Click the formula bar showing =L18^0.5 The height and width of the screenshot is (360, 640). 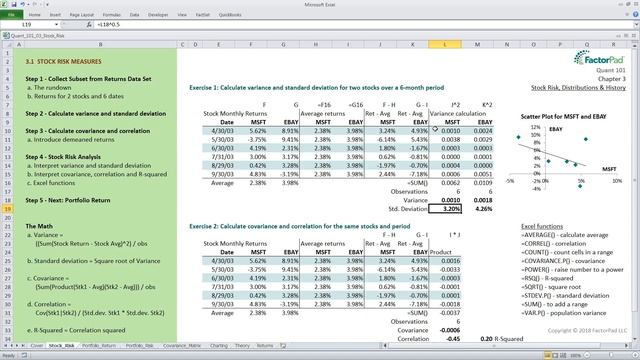[363, 25]
